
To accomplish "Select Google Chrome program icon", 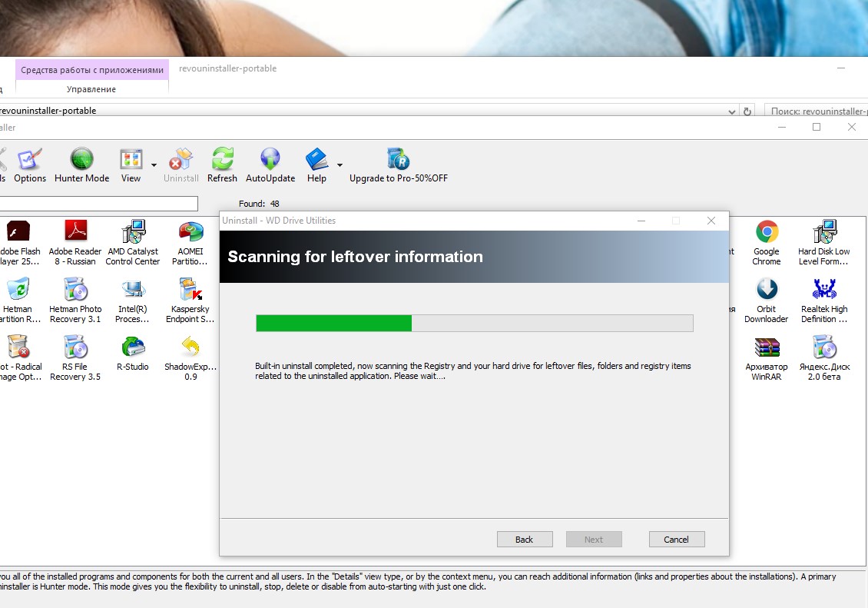I will (x=767, y=243).
